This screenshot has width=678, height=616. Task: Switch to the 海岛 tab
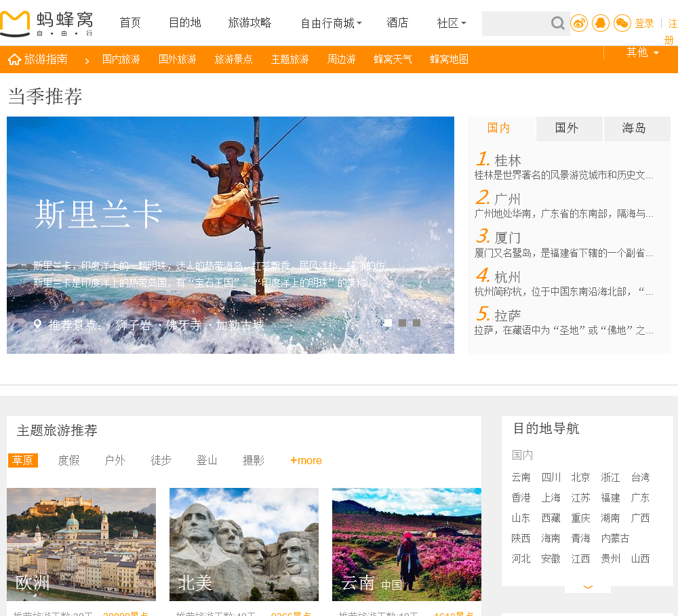637,128
